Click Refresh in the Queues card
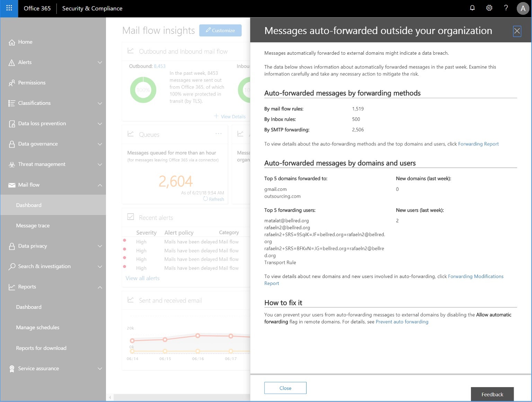 pos(214,199)
